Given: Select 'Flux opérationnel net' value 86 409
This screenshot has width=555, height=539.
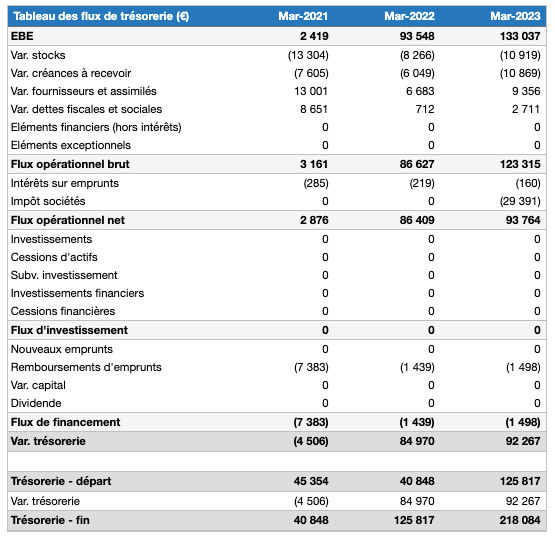Looking at the screenshot, I should [417, 220].
